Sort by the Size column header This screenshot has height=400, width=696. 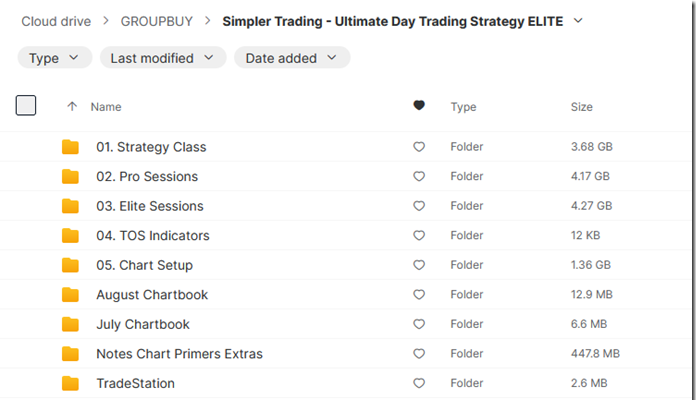point(581,107)
